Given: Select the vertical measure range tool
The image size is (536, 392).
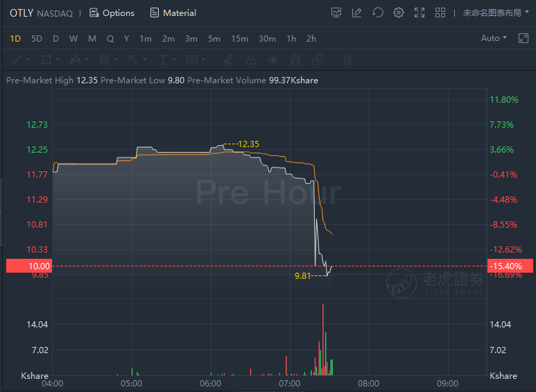Looking at the screenshot, I should (163, 60).
